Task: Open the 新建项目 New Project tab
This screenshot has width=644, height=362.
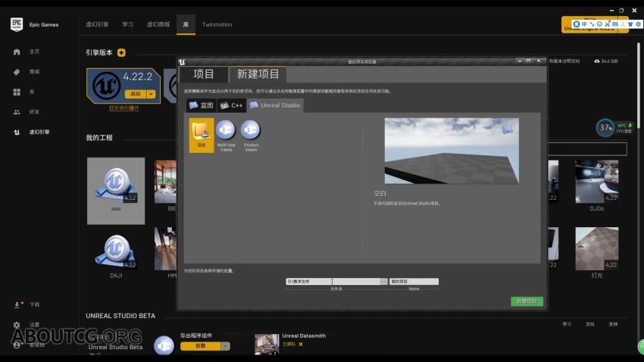Action: click(x=258, y=74)
